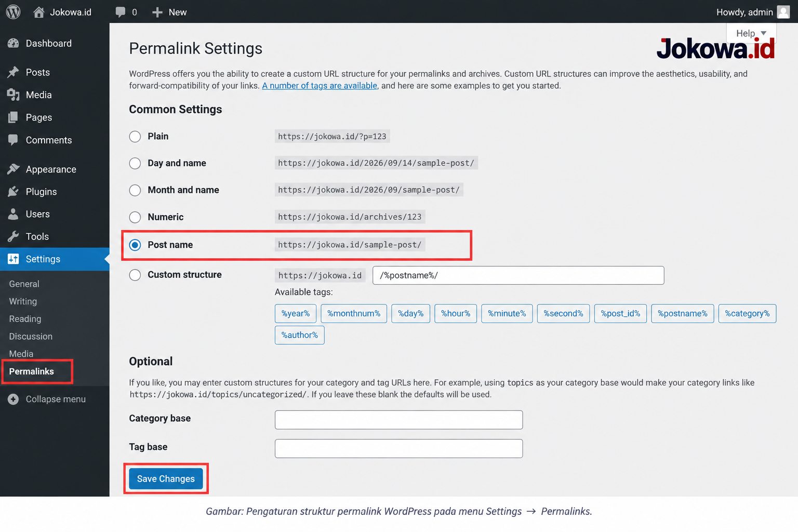Viewport: 798px width, 532px height.
Task: Click the plus icon for New content
Action: pos(157,12)
